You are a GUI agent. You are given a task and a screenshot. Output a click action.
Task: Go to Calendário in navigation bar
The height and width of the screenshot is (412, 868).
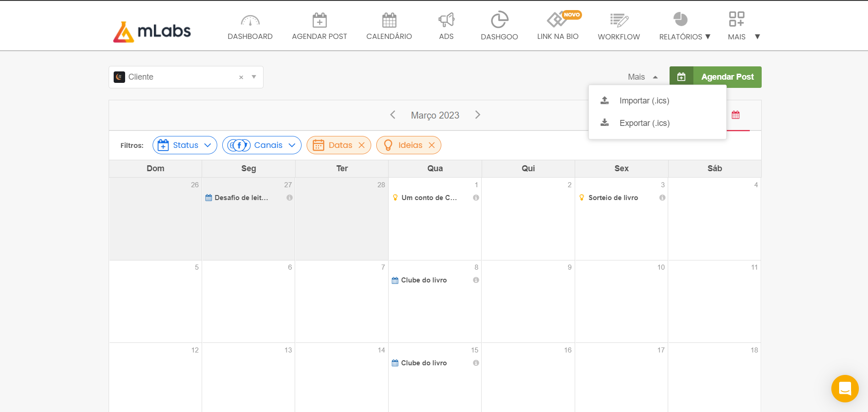[x=389, y=27]
